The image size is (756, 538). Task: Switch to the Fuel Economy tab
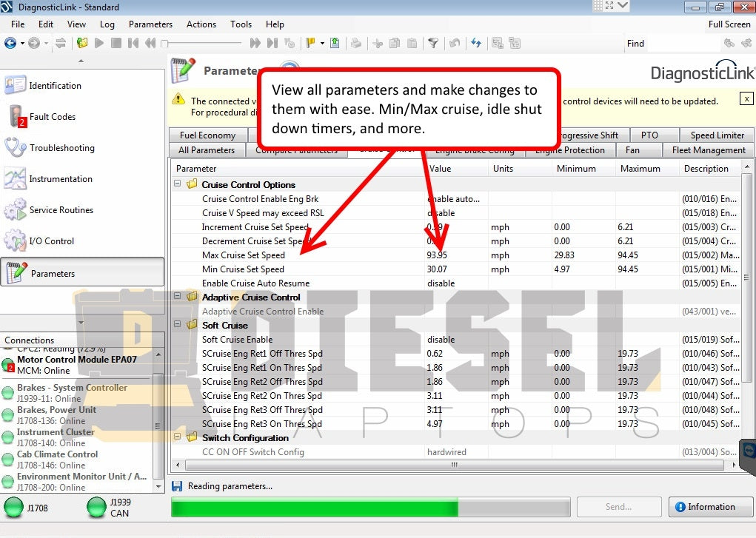point(207,135)
